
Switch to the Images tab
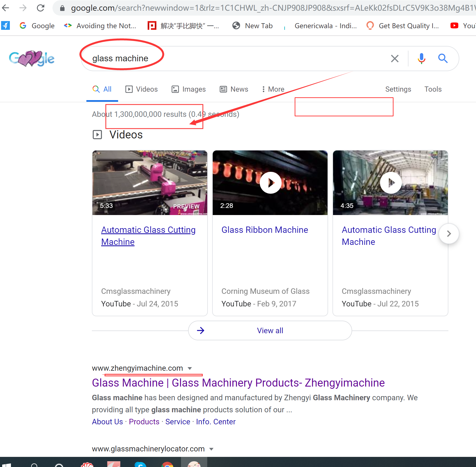188,89
